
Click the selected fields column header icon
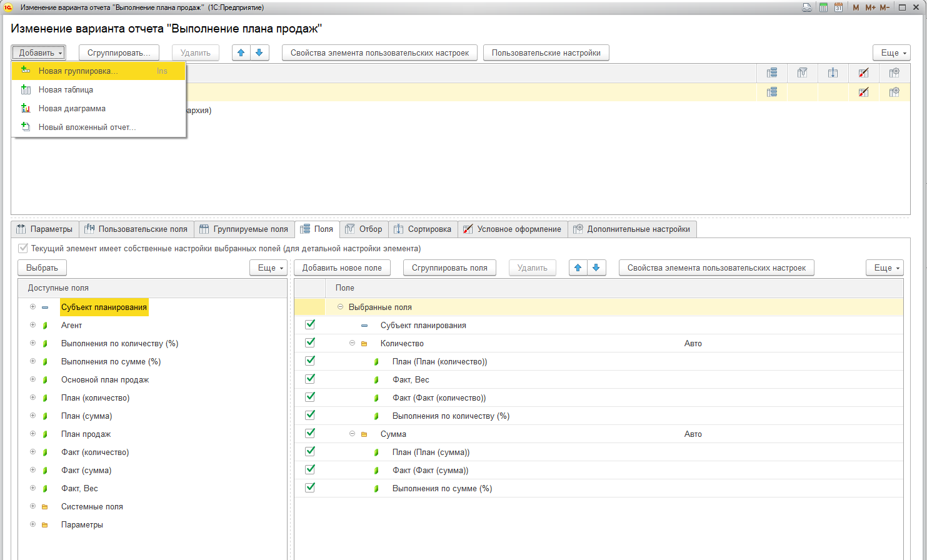772,73
